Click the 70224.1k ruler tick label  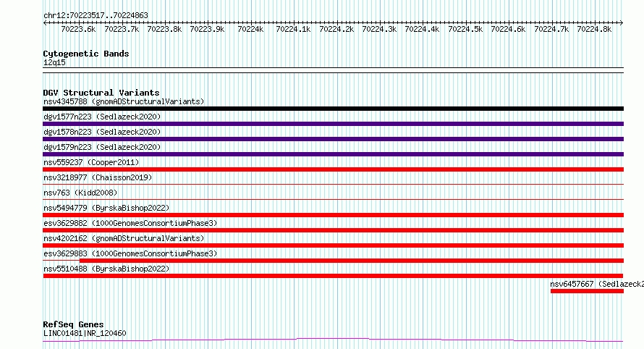click(293, 29)
